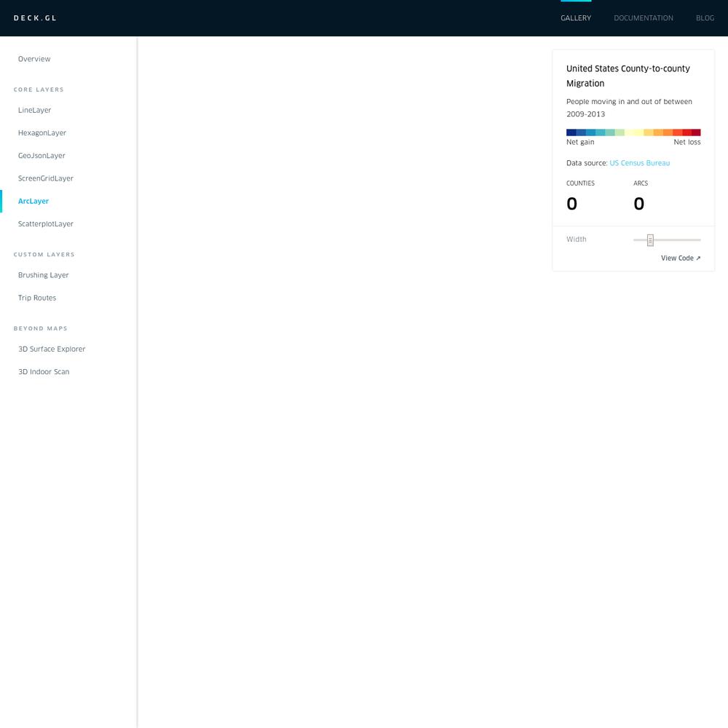Select Trip Routes in the sidebar
The image size is (728, 728).
click(x=37, y=298)
